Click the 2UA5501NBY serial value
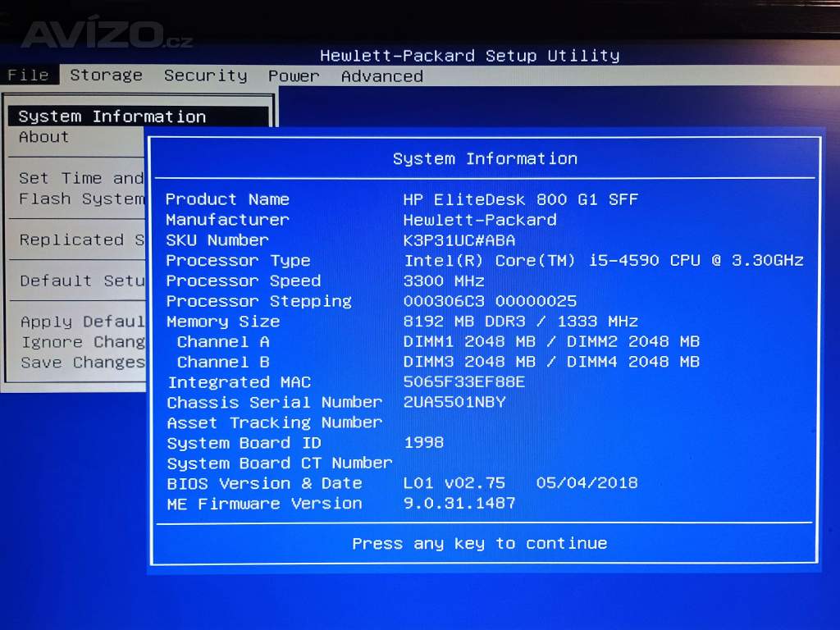This screenshot has height=630, width=840. click(x=454, y=402)
